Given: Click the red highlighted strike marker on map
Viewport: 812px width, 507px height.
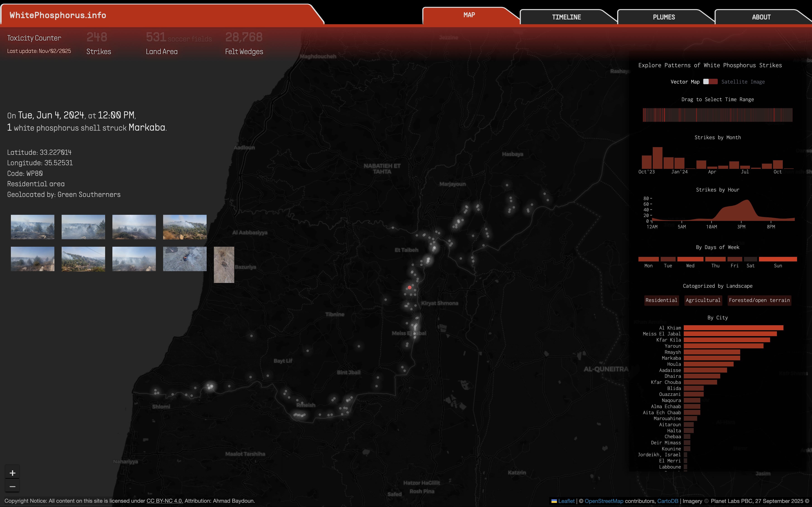Looking at the screenshot, I should tap(409, 287).
